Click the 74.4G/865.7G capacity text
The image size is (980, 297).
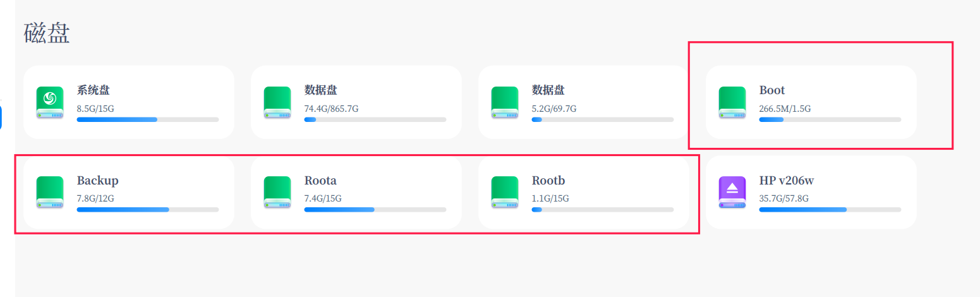(x=331, y=109)
